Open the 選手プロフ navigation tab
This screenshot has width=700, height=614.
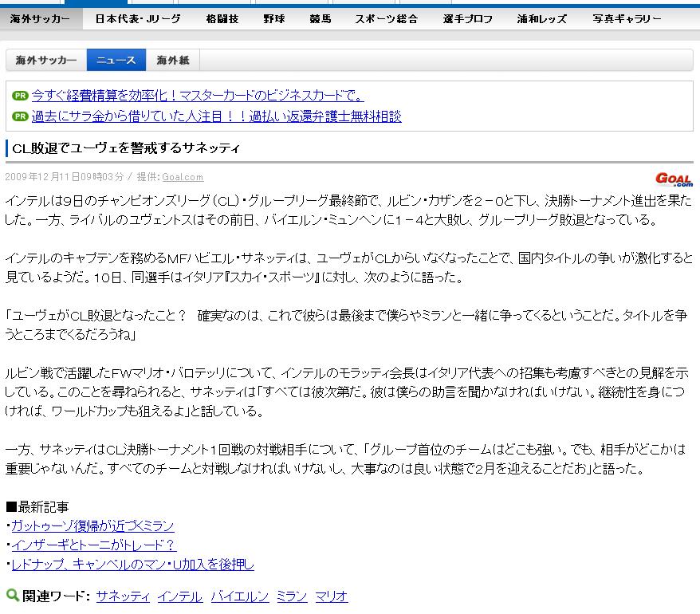[x=467, y=19]
